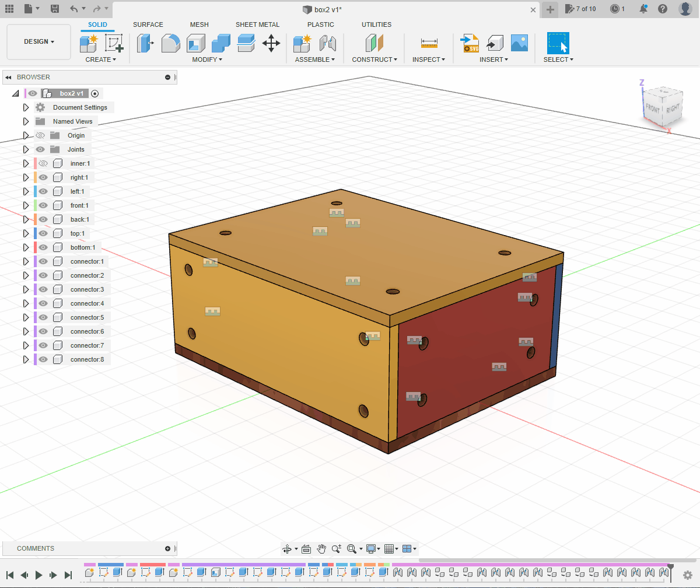
Task: Open the MODIFY menu label
Action: pos(206,60)
